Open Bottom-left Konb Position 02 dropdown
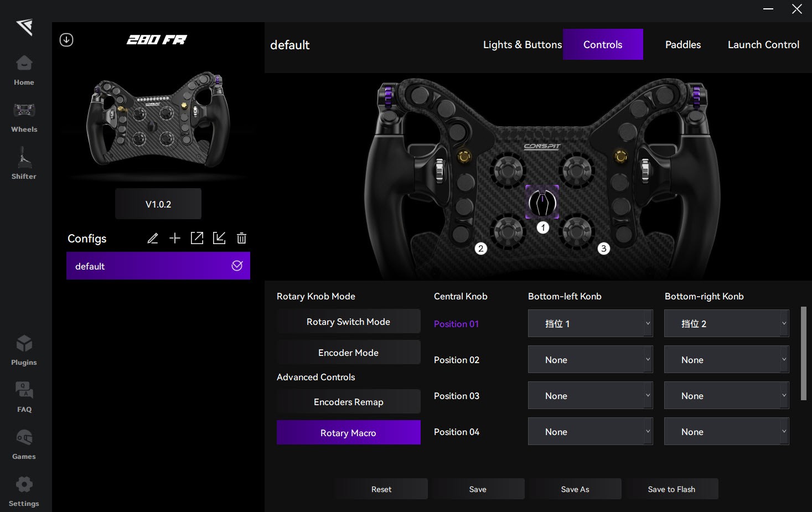Screen dimensions: 812x512 click(591, 359)
